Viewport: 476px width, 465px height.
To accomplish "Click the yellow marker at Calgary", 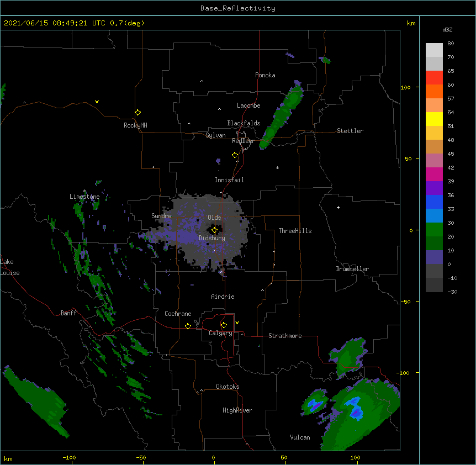I will (224, 325).
